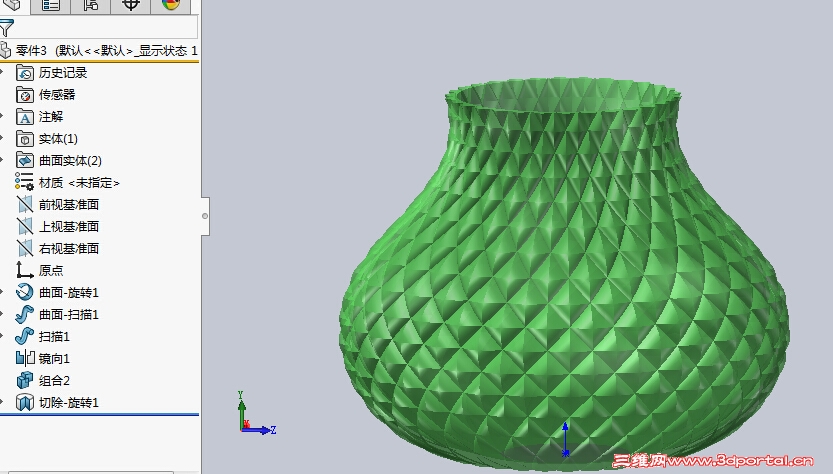Viewport: 833px width, 474px height.
Task: Expand the 曲面实体(2) node
Action: (2, 160)
